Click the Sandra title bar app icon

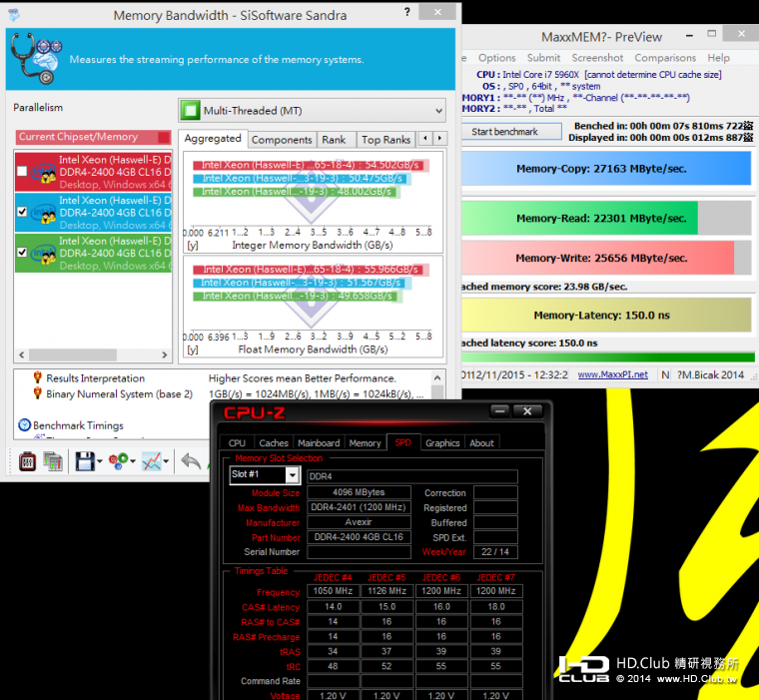coord(14,15)
